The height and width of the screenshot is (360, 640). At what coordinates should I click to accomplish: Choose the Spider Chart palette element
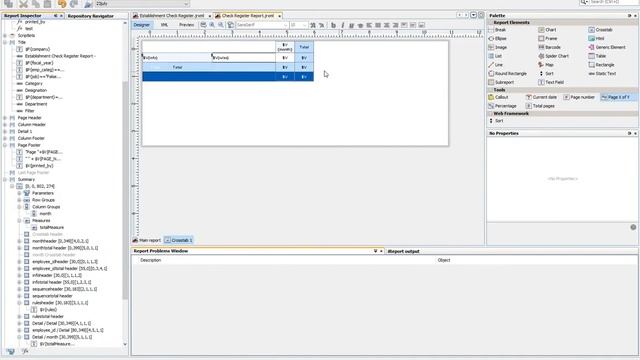[553, 56]
